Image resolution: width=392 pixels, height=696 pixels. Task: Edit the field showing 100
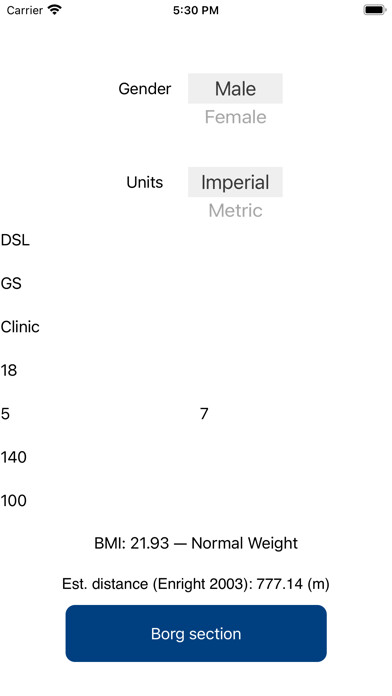point(196,500)
